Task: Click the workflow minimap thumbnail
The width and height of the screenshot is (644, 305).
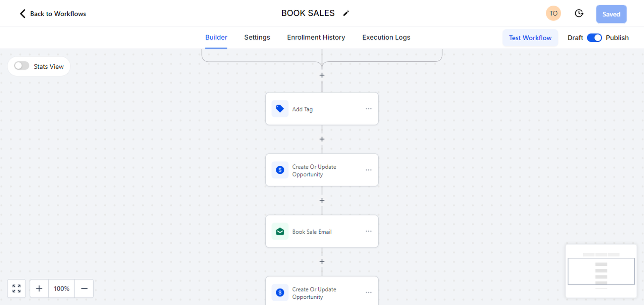Action: pos(601,271)
